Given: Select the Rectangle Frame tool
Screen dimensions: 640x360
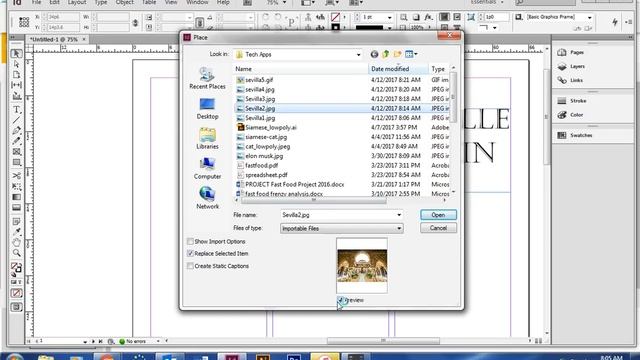Looking at the screenshot, I should pyautogui.click(x=16, y=152).
